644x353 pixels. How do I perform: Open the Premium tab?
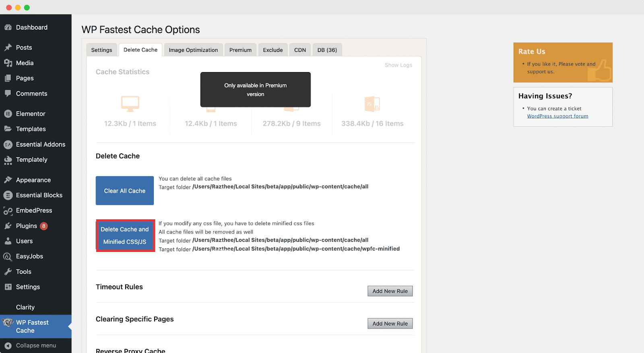pyautogui.click(x=240, y=50)
